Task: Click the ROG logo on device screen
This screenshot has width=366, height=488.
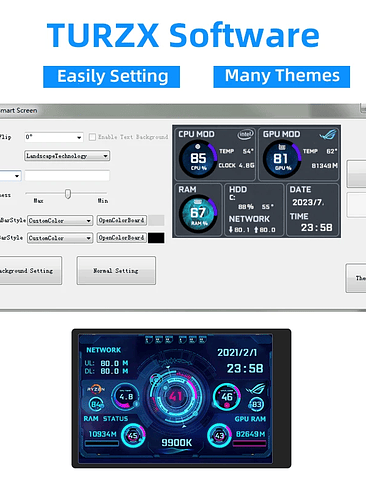Action: 256,389
